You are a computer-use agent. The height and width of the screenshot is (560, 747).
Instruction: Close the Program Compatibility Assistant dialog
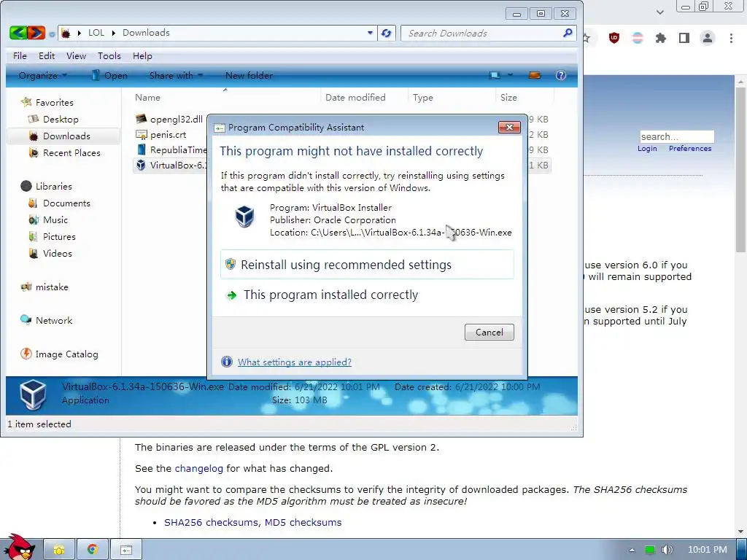click(x=509, y=127)
